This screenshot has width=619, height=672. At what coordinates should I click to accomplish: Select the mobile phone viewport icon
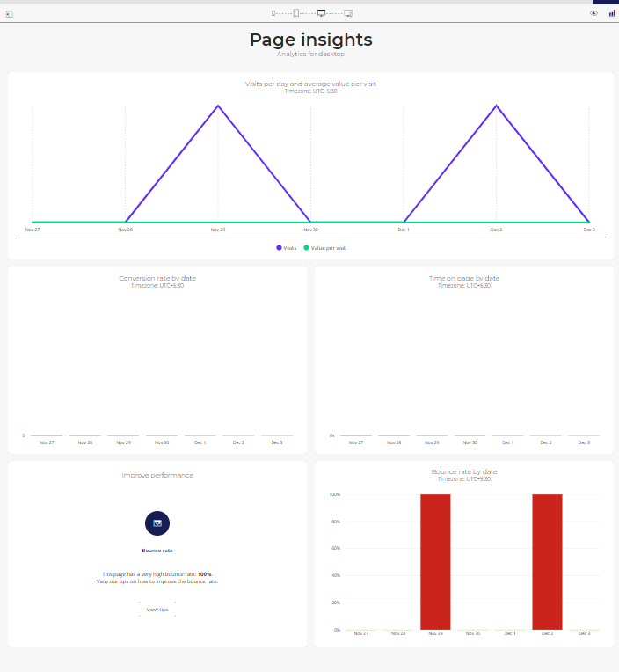pyautogui.click(x=273, y=13)
